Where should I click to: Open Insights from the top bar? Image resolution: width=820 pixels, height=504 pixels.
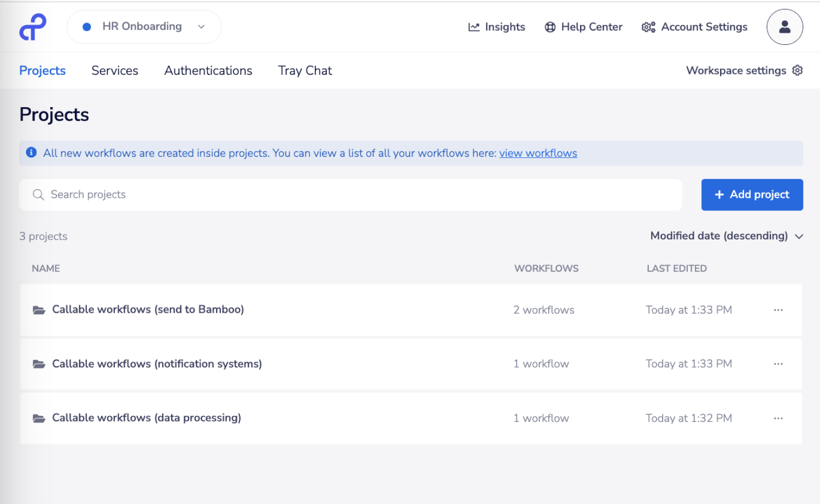click(496, 27)
